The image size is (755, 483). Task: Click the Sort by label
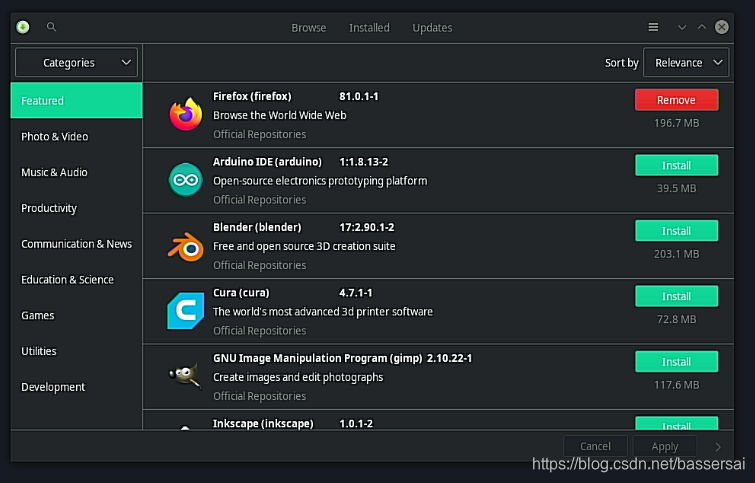[x=622, y=63]
